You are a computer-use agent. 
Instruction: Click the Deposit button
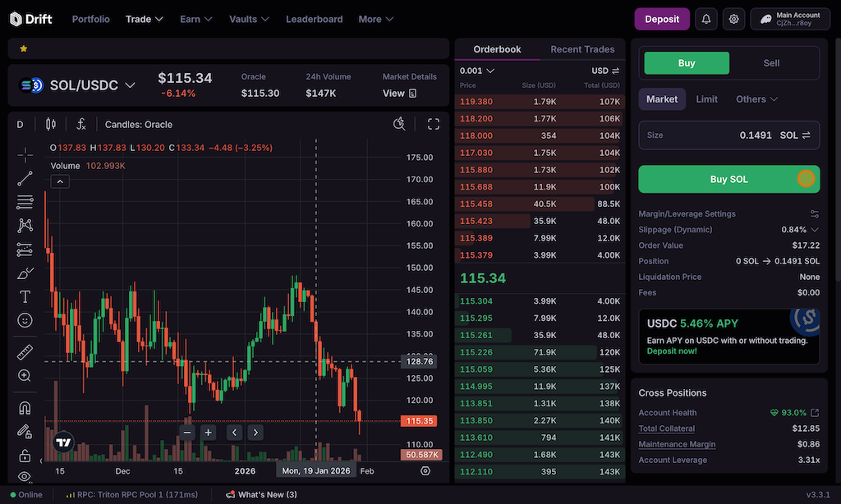coord(662,19)
